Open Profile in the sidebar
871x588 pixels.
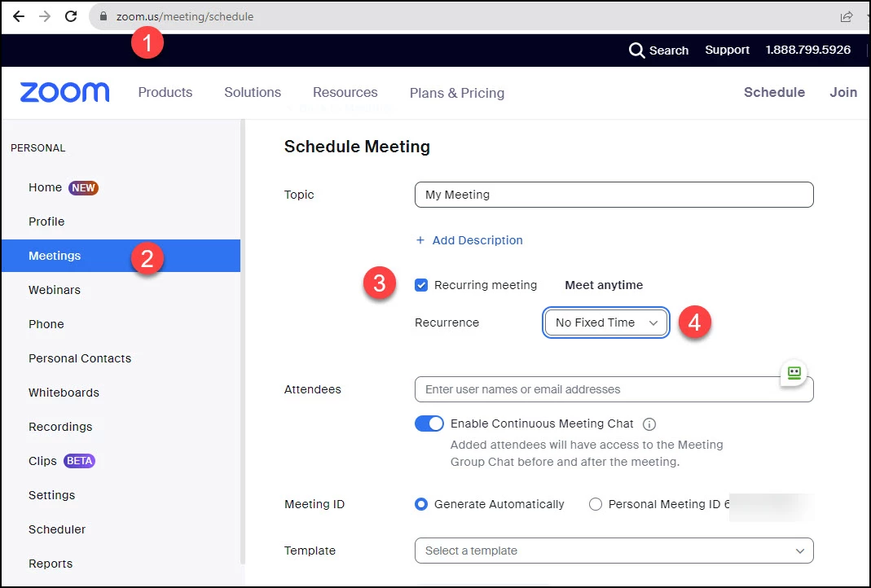46,222
